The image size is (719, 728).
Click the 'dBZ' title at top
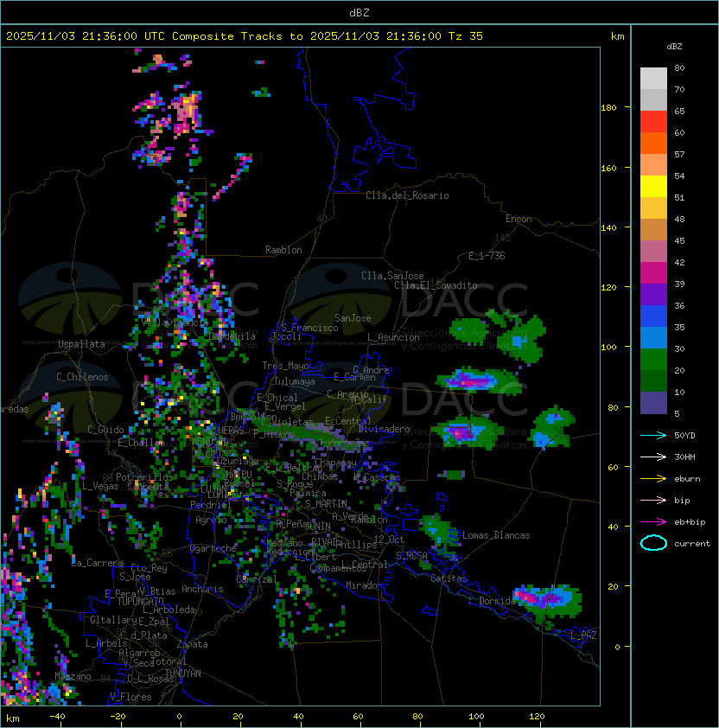pos(359,13)
